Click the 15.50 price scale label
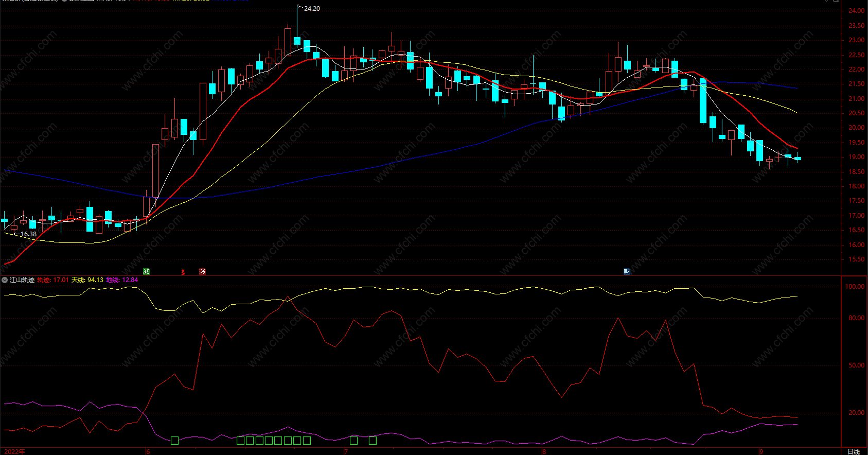 tap(857, 260)
